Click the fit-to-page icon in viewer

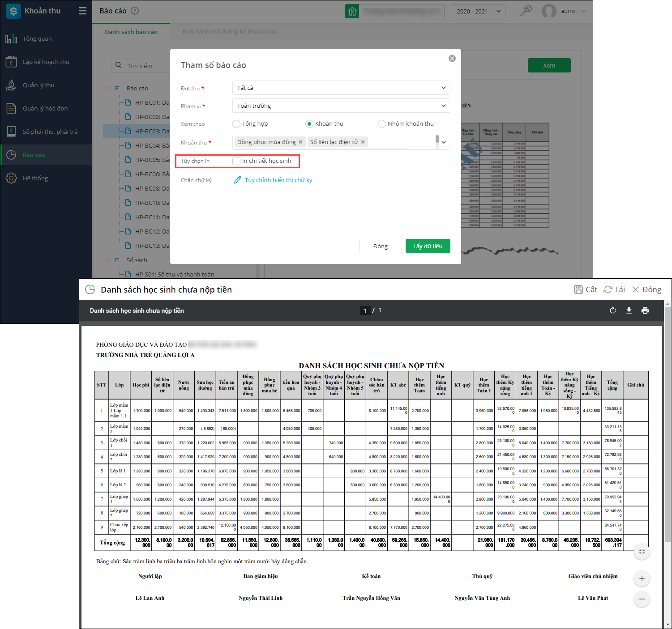pyautogui.click(x=642, y=552)
